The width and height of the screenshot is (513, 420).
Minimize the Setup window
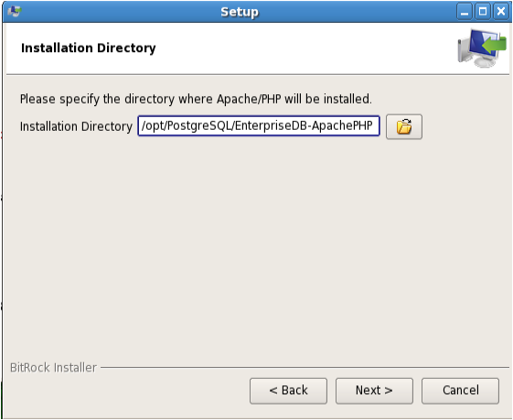pos(465,12)
